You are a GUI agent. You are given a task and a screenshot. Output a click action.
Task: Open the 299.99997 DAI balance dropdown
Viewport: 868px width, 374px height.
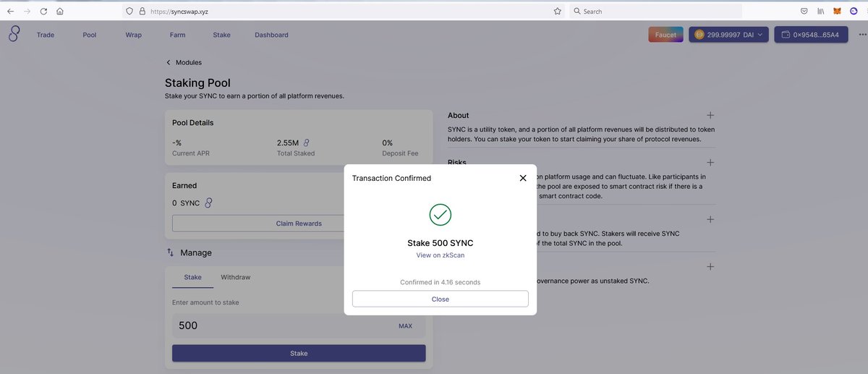728,35
